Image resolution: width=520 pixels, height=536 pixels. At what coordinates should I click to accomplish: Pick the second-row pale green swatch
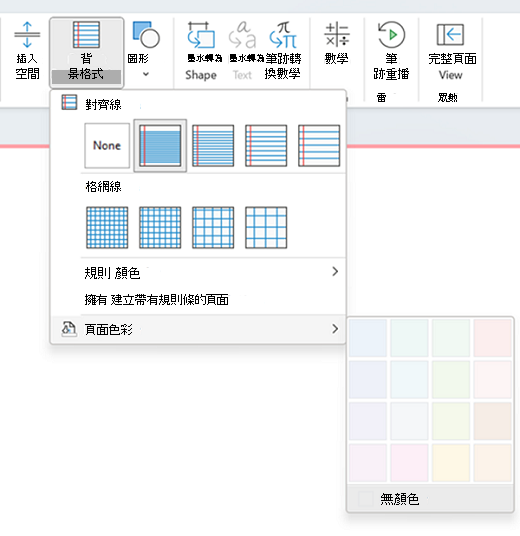(x=451, y=379)
